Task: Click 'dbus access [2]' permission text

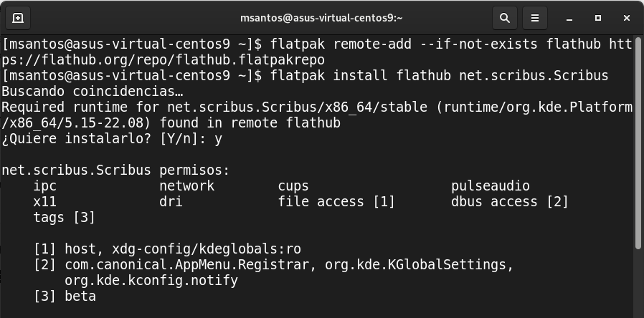Action: click(x=509, y=202)
